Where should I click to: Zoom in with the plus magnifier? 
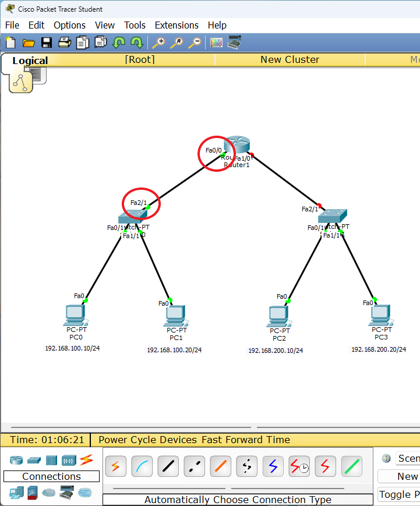click(158, 43)
